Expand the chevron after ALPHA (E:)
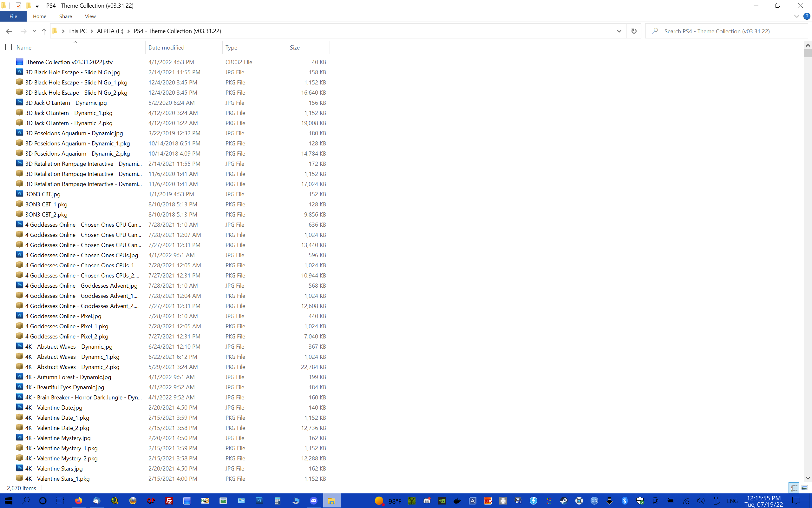Image resolution: width=812 pixels, height=508 pixels. point(128,31)
